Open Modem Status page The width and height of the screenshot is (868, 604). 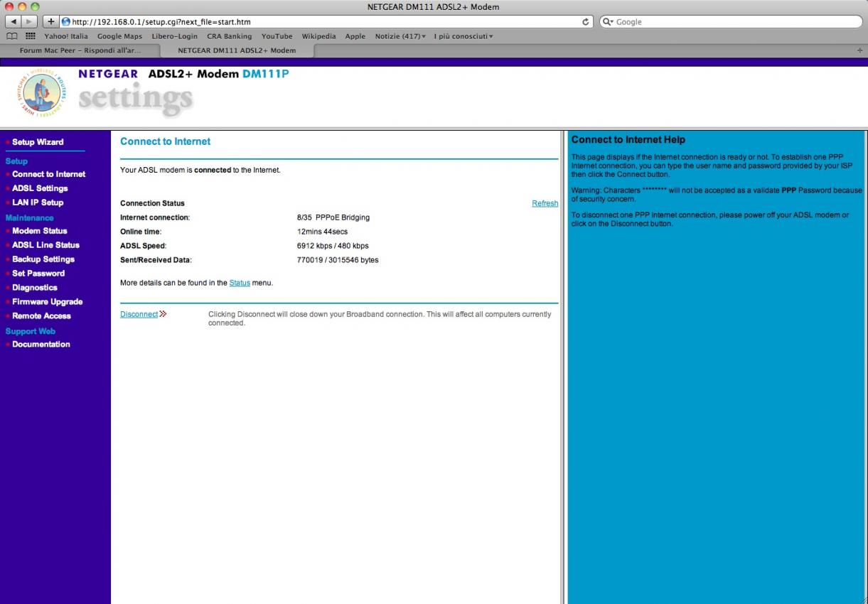[40, 231]
